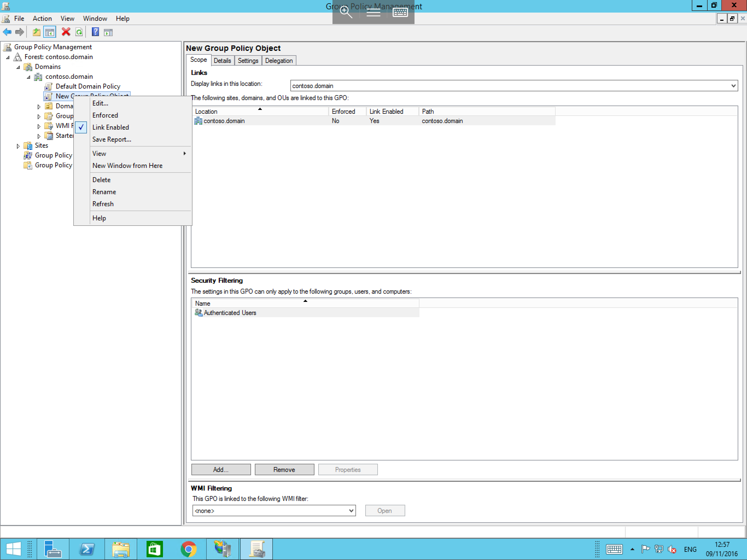The height and width of the screenshot is (560, 747).
Task: Click the Remove button
Action: coord(284,469)
